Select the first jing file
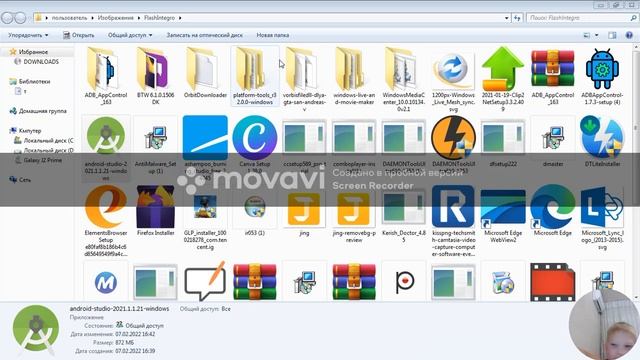Viewport: 640px width, 360px height. (304, 214)
